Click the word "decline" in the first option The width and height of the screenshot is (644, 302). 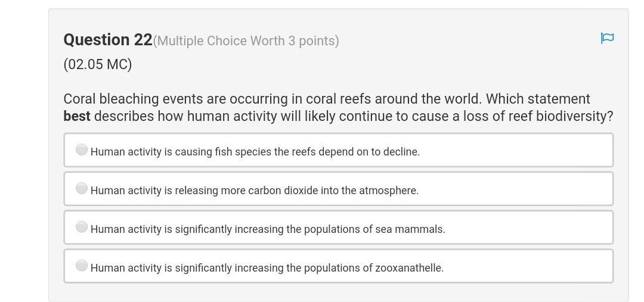402,152
